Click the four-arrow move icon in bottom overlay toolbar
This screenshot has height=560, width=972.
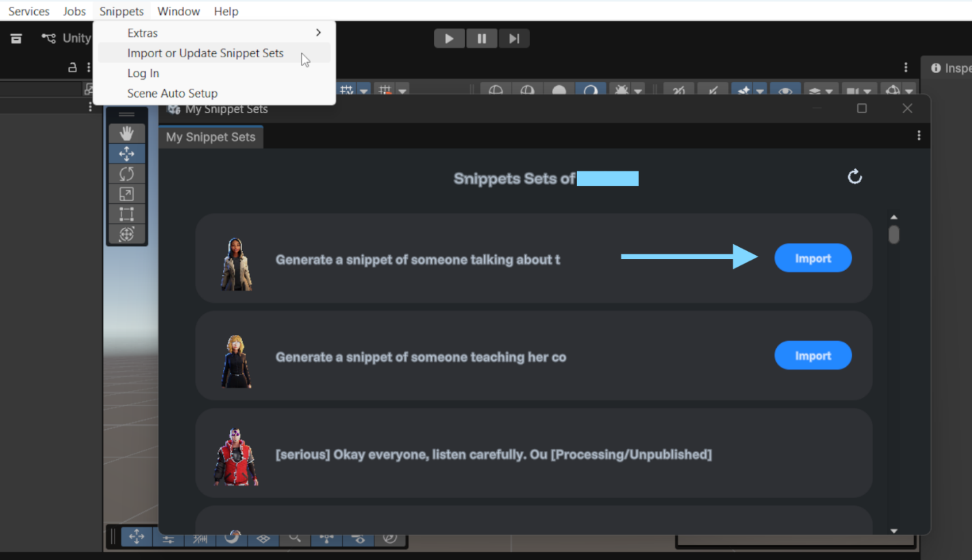click(136, 537)
